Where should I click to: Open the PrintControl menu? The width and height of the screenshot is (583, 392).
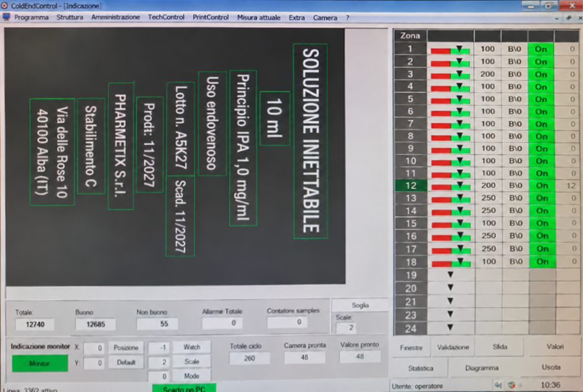pos(211,17)
